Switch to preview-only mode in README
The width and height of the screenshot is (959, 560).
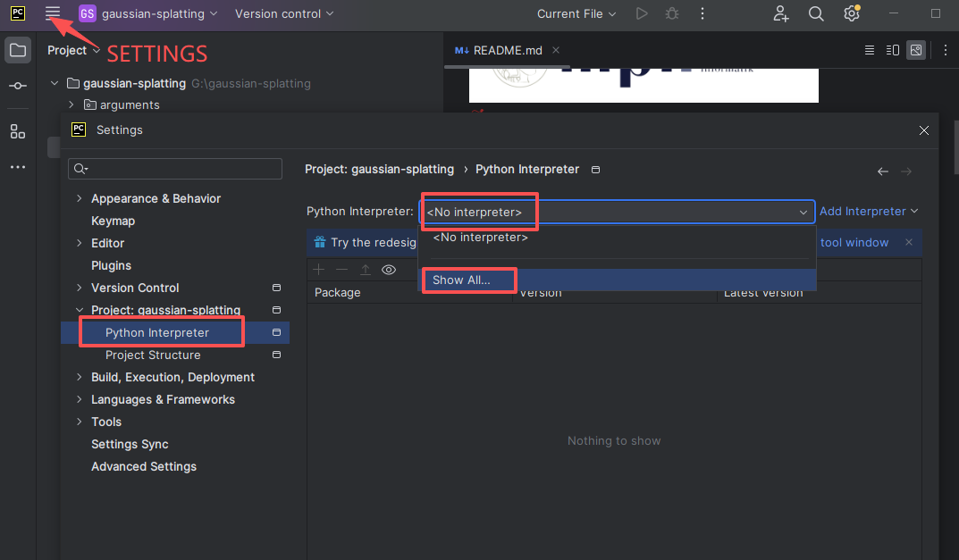click(x=916, y=50)
